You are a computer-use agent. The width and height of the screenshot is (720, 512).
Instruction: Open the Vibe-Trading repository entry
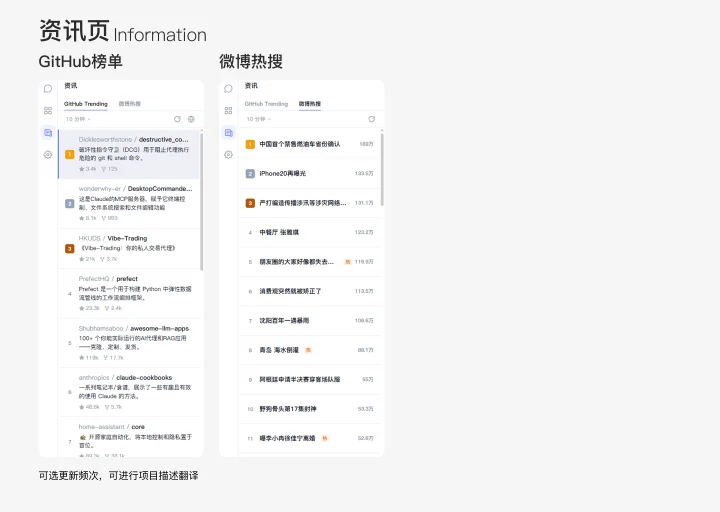tap(129, 248)
